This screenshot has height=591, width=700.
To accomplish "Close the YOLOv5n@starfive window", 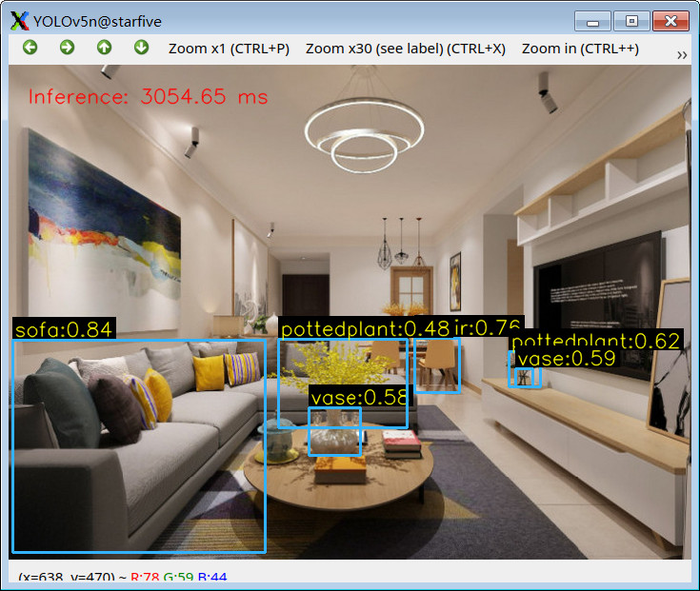I will pyautogui.click(x=670, y=20).
